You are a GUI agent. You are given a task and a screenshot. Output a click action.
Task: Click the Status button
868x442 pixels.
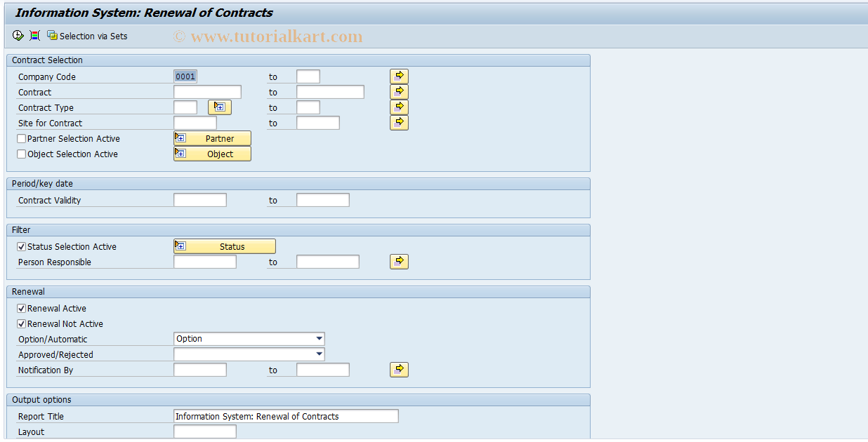(225, 246)
